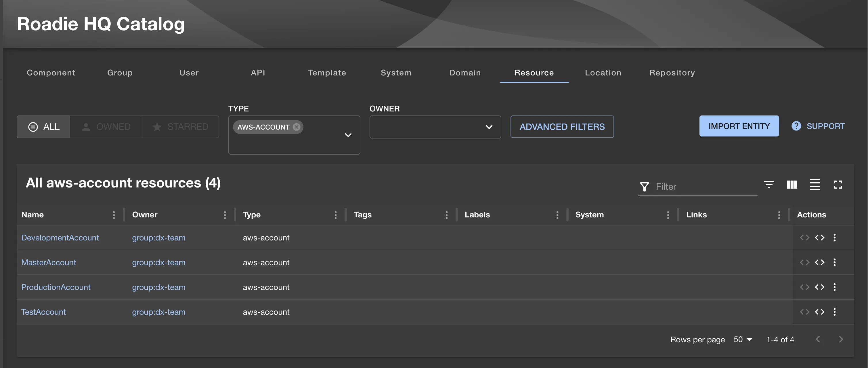Change table row density with lines icon
Image resolution: width=868 pixels, height=368 pixels.
[815, 185]
